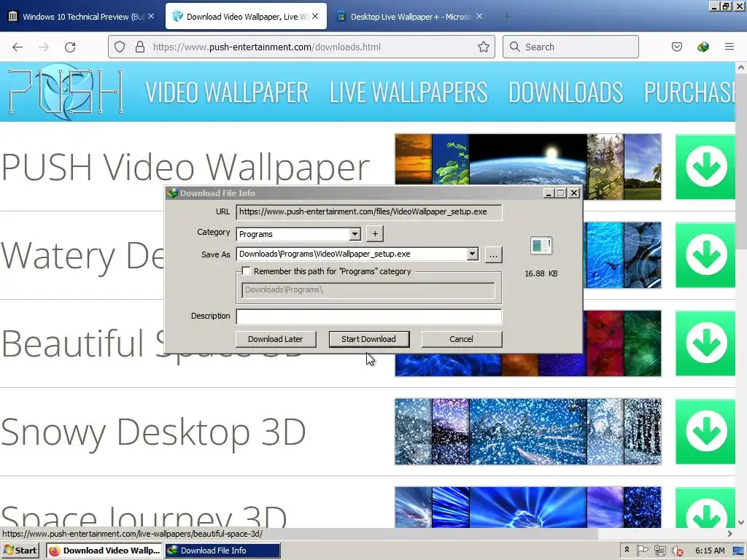Click scroll down arrow of page scrollbar
This screenshot has height=560, width=747.
741,522
